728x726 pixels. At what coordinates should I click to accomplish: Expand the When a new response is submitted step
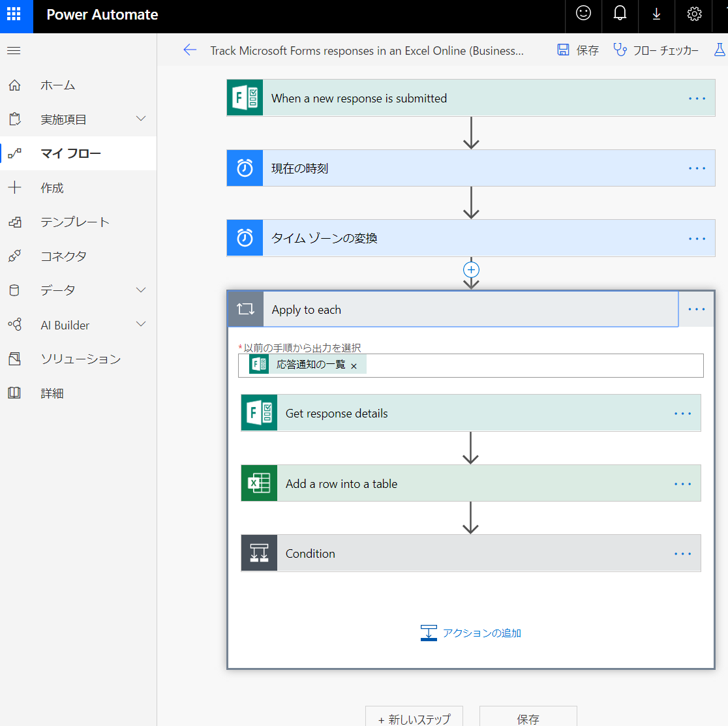471,98
